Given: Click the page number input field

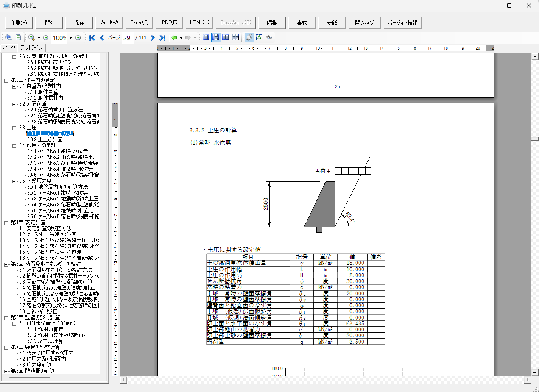Looking at the screenshot, I should click(127, 38).
